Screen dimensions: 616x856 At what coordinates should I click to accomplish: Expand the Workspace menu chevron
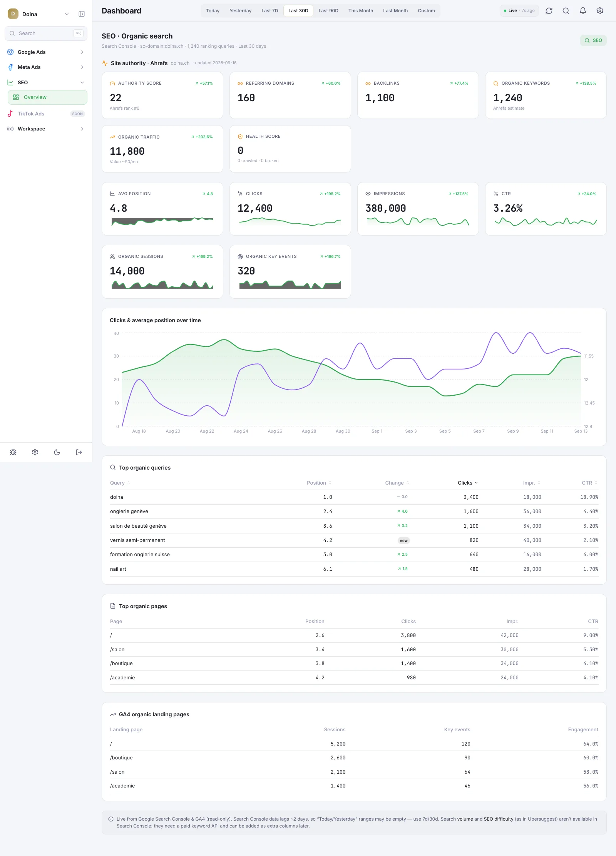pos(82,129)
